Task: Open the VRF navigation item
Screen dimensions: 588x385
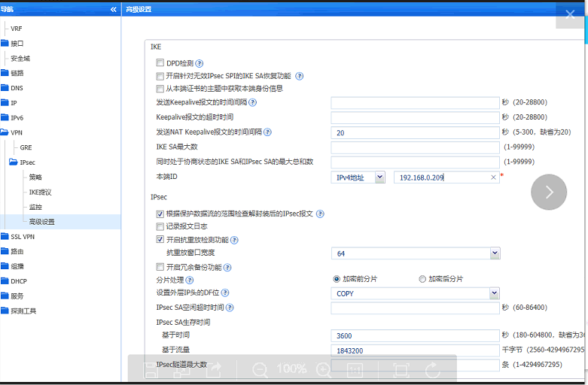Action: coord(16,29)
